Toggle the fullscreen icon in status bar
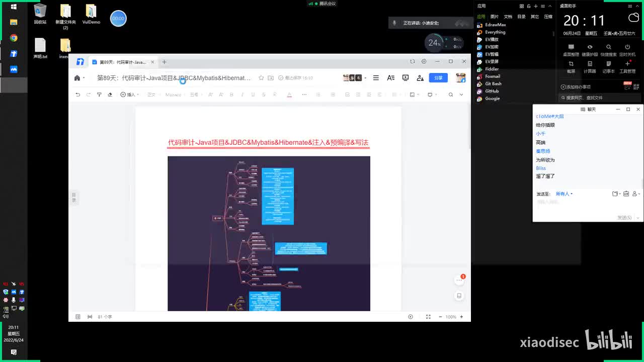This screenshot has width=644, height=362. [428, 317]
